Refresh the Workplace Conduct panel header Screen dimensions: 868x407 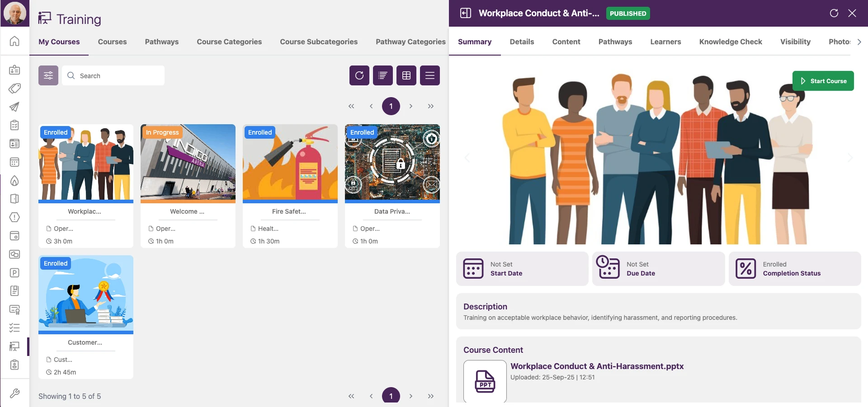[x=834, y=13]
